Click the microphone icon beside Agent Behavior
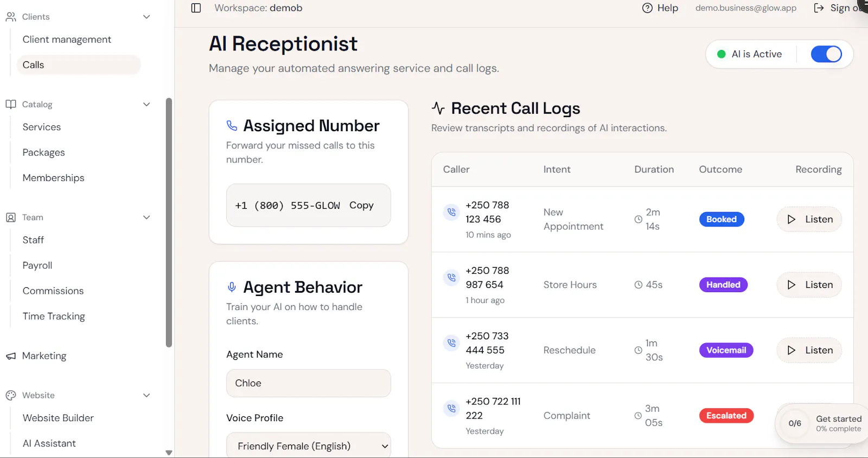This screenshot has height=458, width=868. 232,287
